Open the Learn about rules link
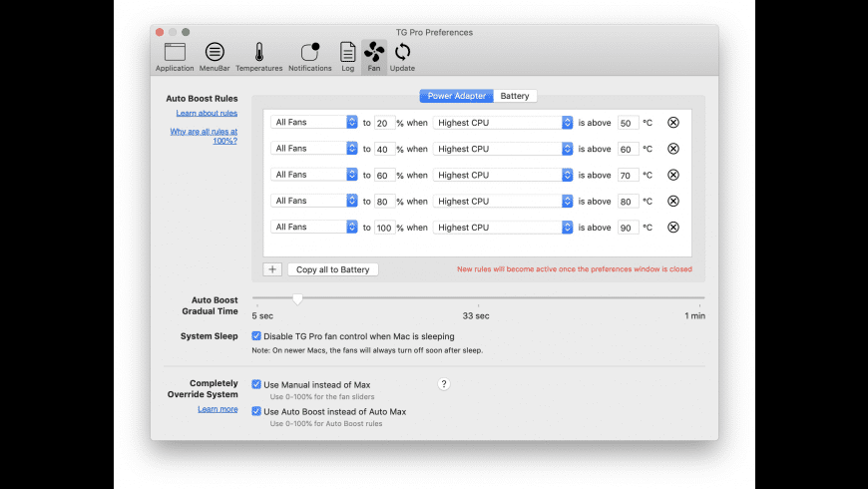This screenshot has height=489, width=868. pyautogui.click(x=207, y=114)
